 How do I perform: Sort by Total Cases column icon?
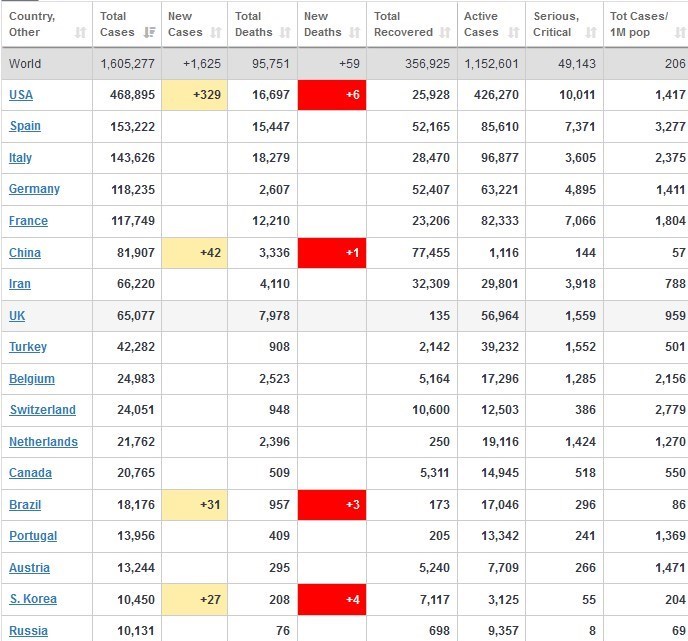[150, 32]
